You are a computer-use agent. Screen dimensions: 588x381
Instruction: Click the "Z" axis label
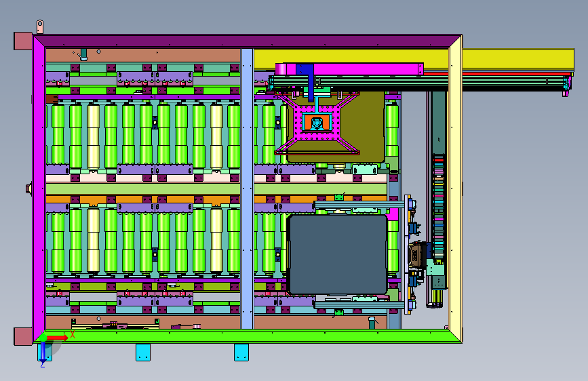click(x=43, y=365)
